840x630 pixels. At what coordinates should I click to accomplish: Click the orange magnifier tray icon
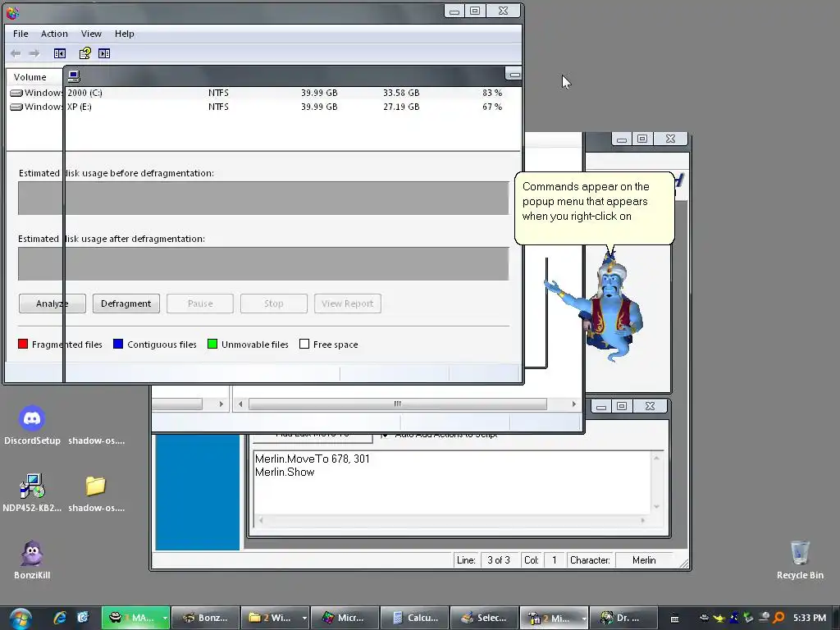[778, 618]
